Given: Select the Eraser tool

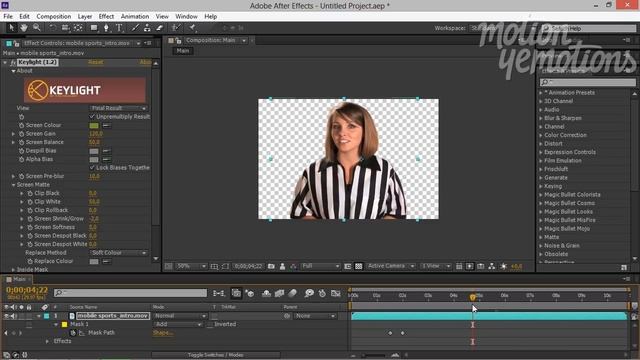Looking at the screenshot, I should (x=160, y=28).
